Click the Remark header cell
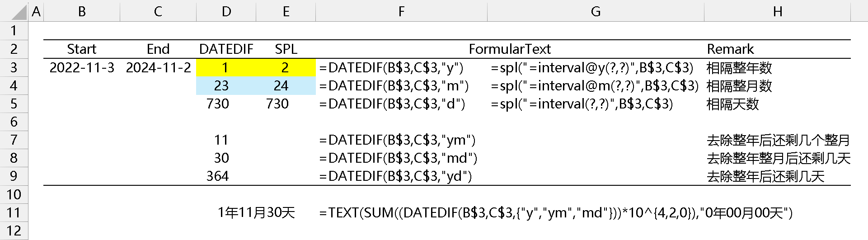 click(x=730, y=49)
